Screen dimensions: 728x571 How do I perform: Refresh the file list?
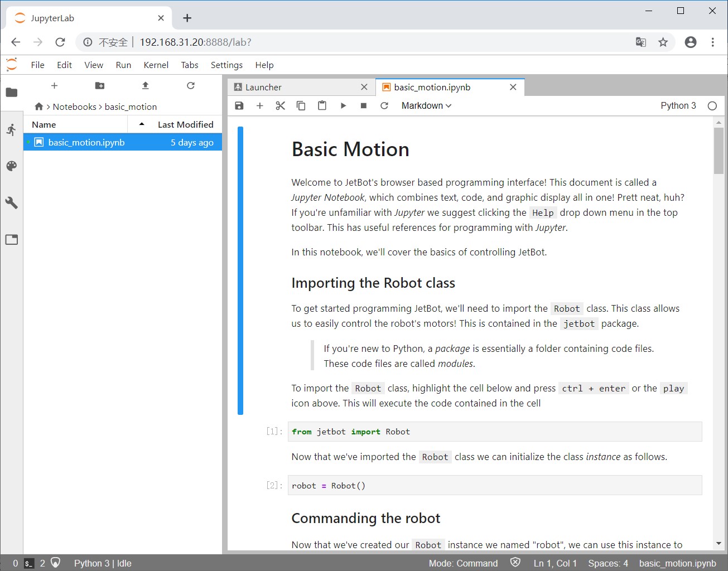click(191, 86)
